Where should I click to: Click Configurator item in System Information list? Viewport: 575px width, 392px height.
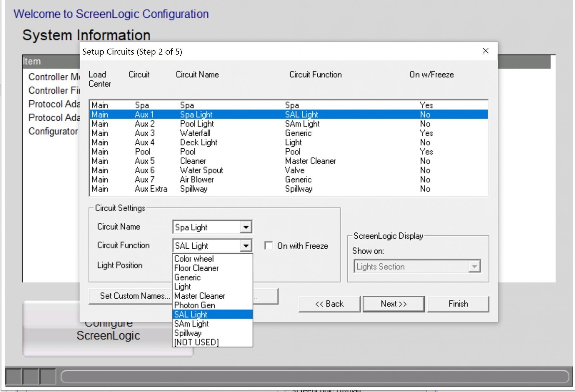[x=53, y=131]
